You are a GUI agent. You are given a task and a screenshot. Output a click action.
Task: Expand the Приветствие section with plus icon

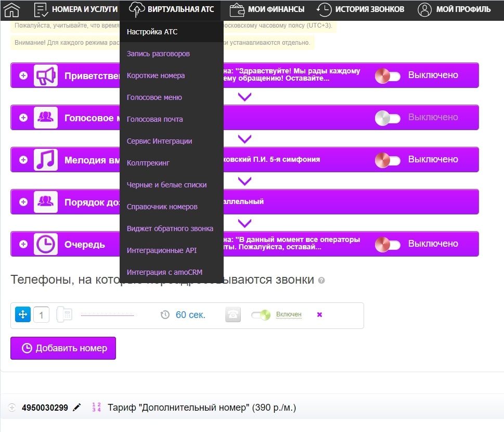point(23,75)
